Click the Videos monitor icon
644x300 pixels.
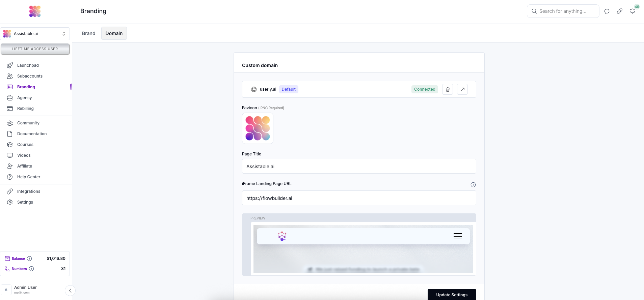point(10,155)
